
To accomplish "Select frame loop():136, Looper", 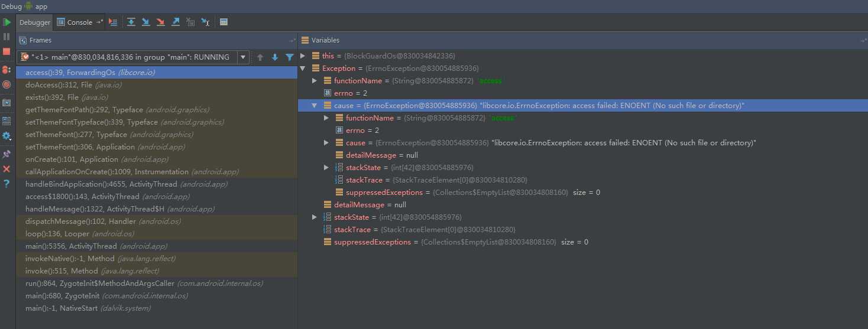I will tap(157, 233).
